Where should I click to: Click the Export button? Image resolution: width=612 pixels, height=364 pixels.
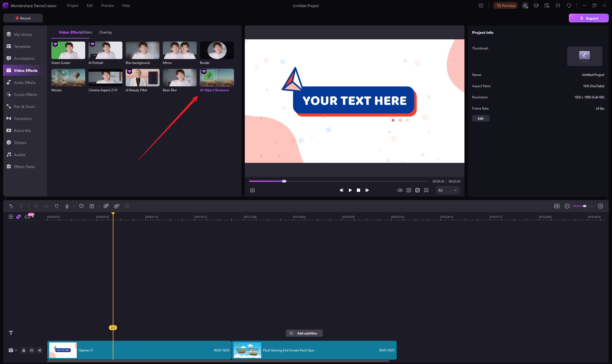[x=589, y=18]
